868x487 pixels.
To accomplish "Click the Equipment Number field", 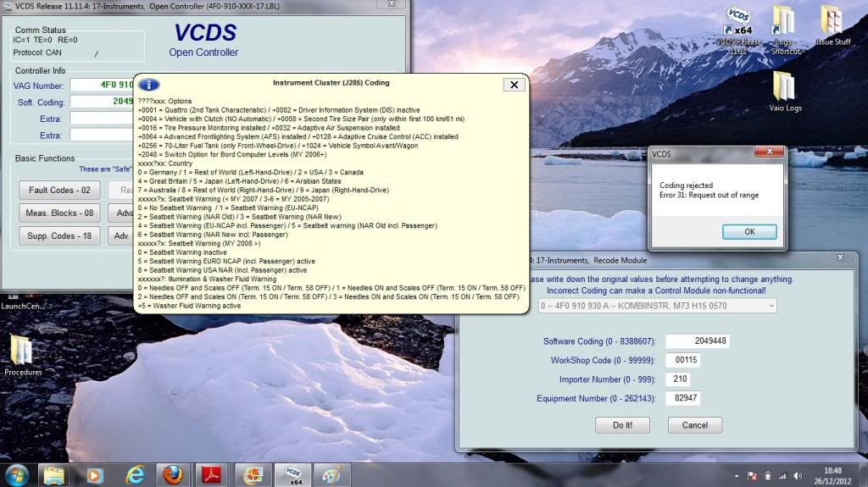I will pos(682,397).
